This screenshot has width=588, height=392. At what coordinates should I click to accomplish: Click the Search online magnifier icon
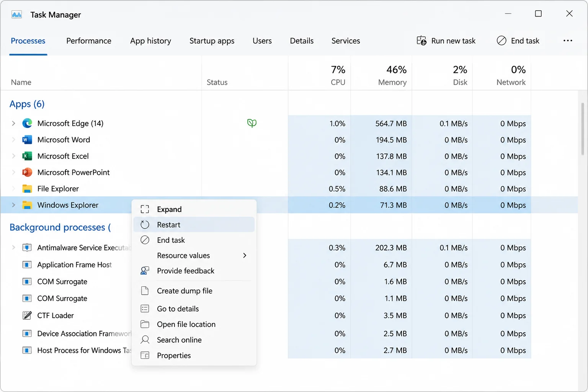pos(145,340)
